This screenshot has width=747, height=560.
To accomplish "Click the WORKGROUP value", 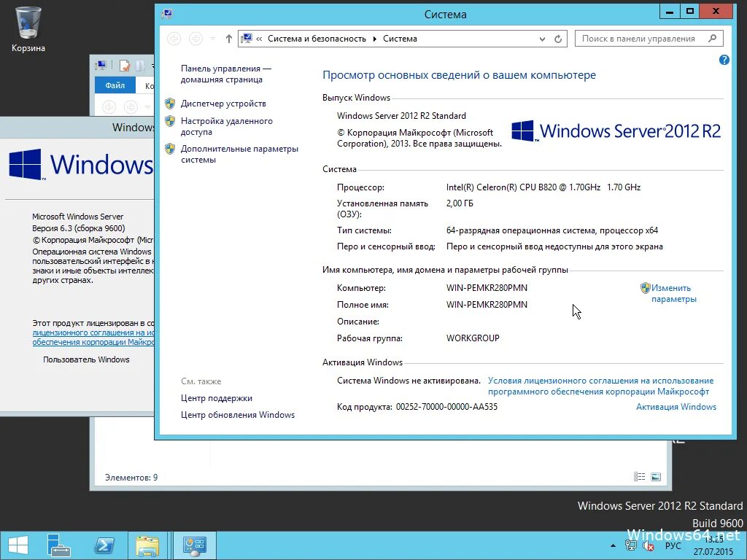I will [473, 338].
